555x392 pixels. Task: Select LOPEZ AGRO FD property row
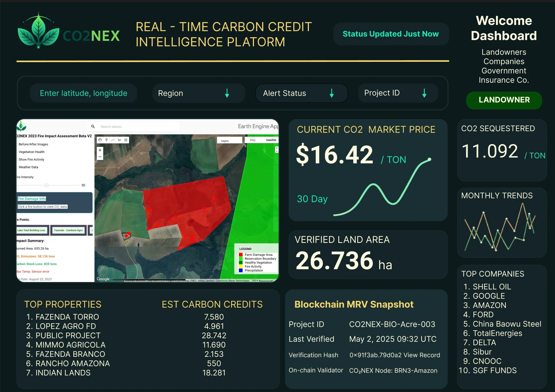point(61,326)
